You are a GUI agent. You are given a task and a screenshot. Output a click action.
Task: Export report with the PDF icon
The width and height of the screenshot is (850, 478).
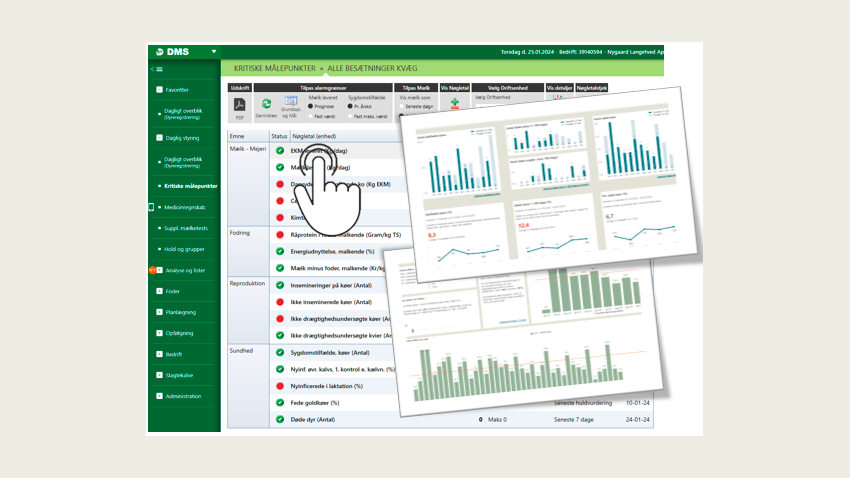click(239, 105)
